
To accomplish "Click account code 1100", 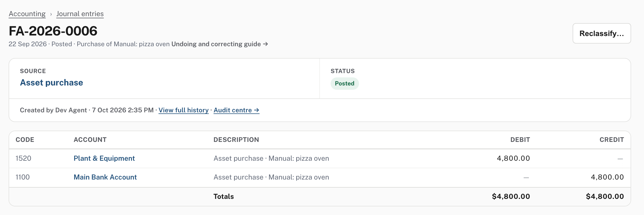I will 23,177.
